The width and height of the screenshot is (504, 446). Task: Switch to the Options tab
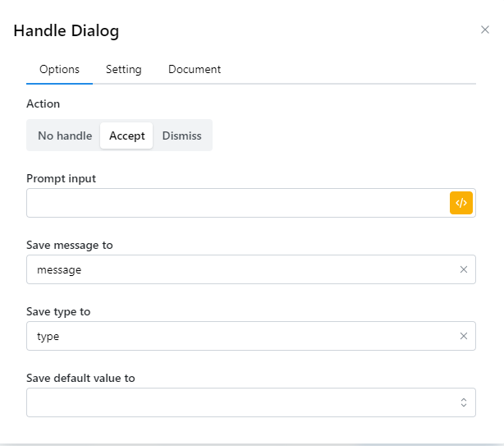(x=59, y=70)
